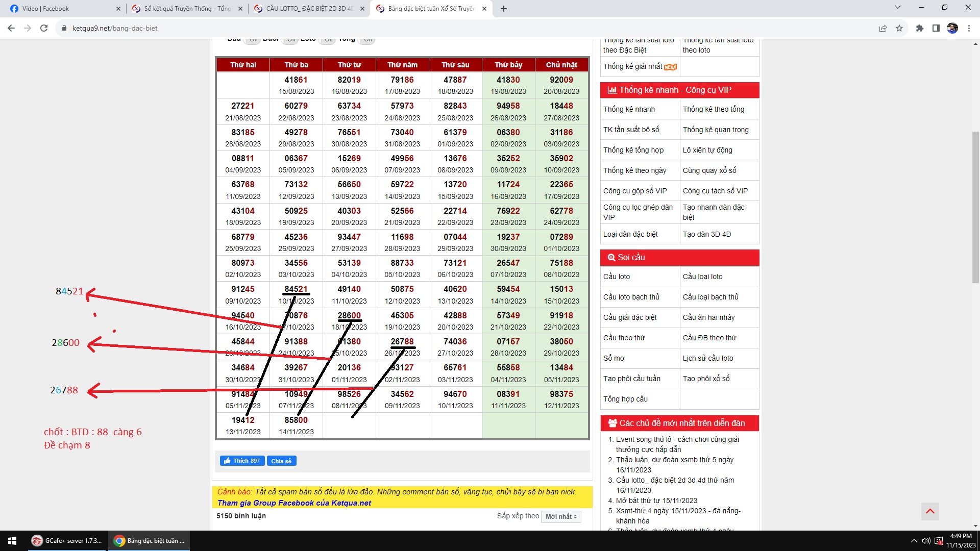The height and width of the screenshot is (551, 980).
Task: Open Sổ mơ link
Action: (614, 358)
